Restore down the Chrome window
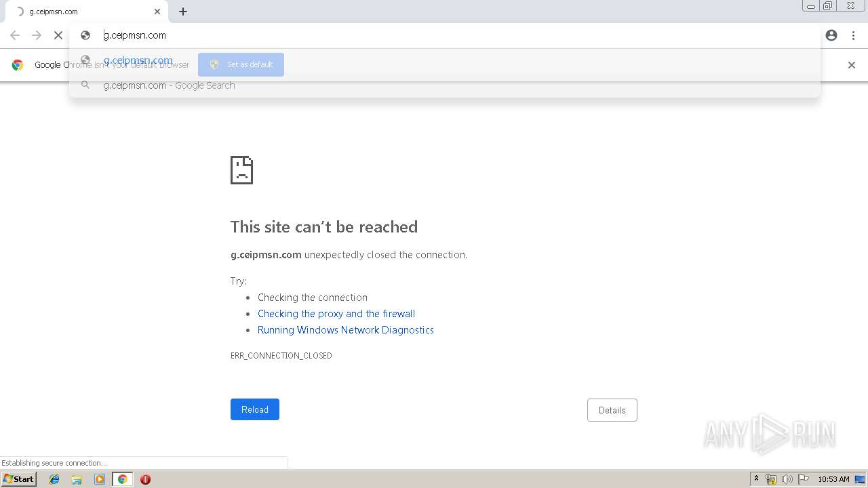Image resolution: width=868 pixels, height=488 pixels. coord(828,6)
